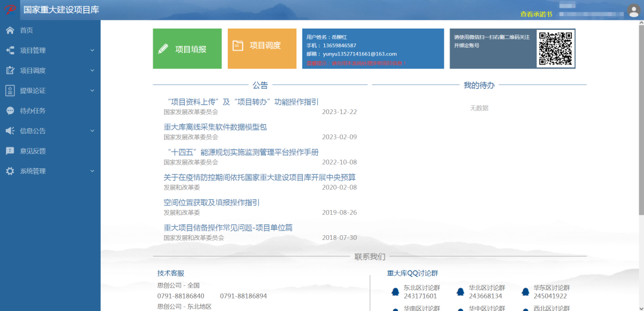
Task: Click the QQ icon for 东北区讨论群
Action: (x=395, y=292)
